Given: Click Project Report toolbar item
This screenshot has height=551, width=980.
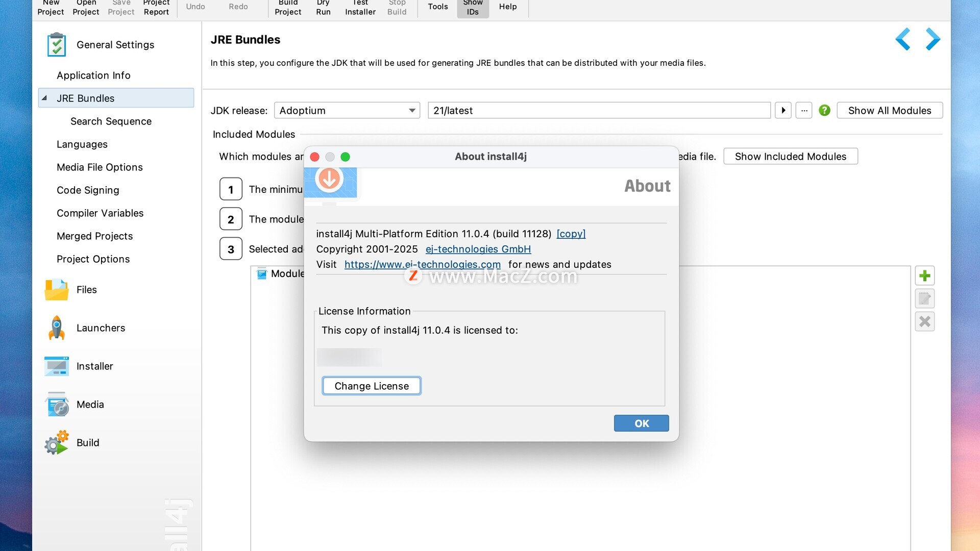Looking at the screenshot, I should 156,7.
